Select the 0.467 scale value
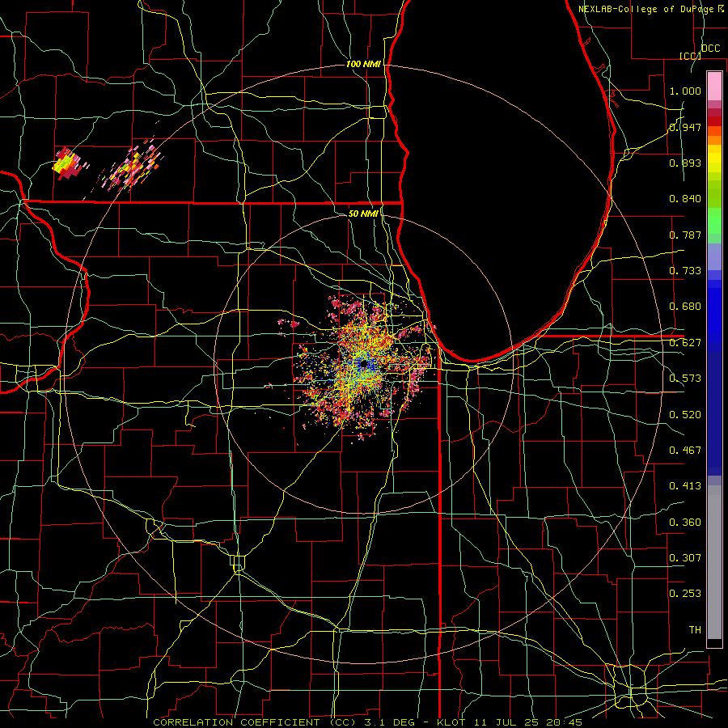 (x=685, y=451)
